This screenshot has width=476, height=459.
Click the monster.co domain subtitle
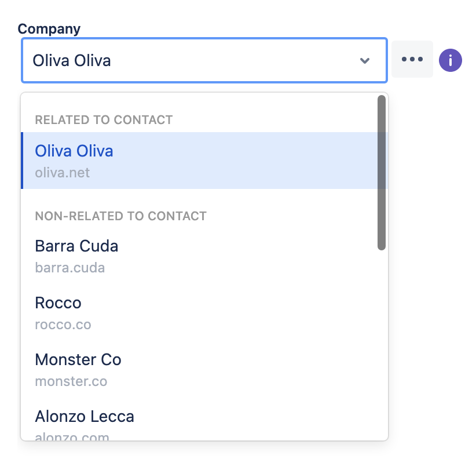point(71,381)
